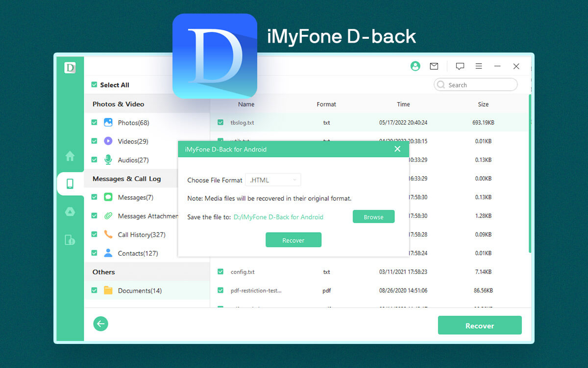Select the Contacts(127) category
The width and height of the screenshot is (588, 368).
click(x=138, y=253)
